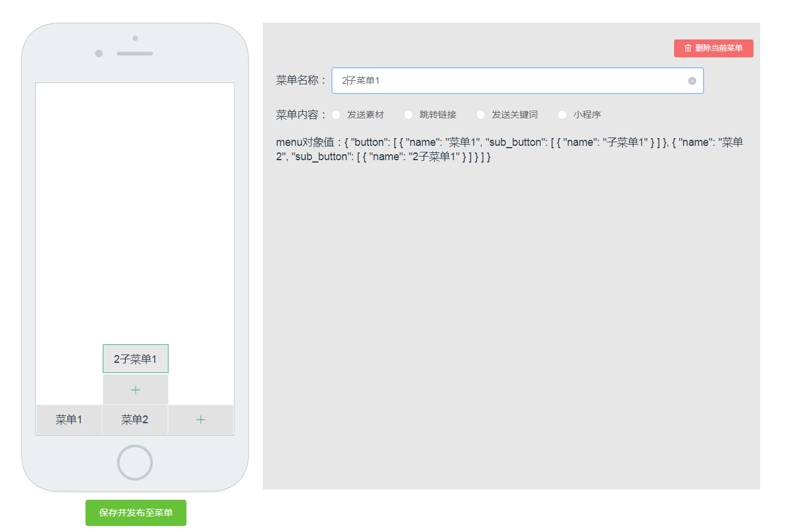Add a submenu under 菜单2

(x=136, y=390)
